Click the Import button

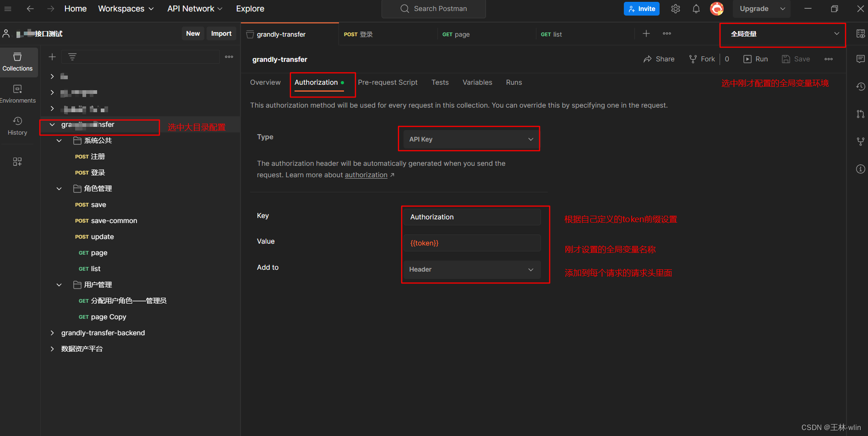[221, 33]
